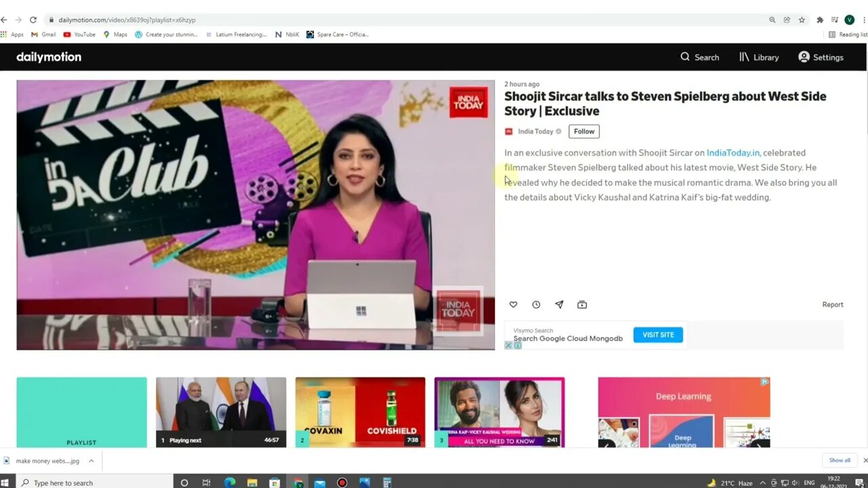This screenshot has width=868, height=488.
Task: Share video with paper plane icon
Action: [559, 305]
